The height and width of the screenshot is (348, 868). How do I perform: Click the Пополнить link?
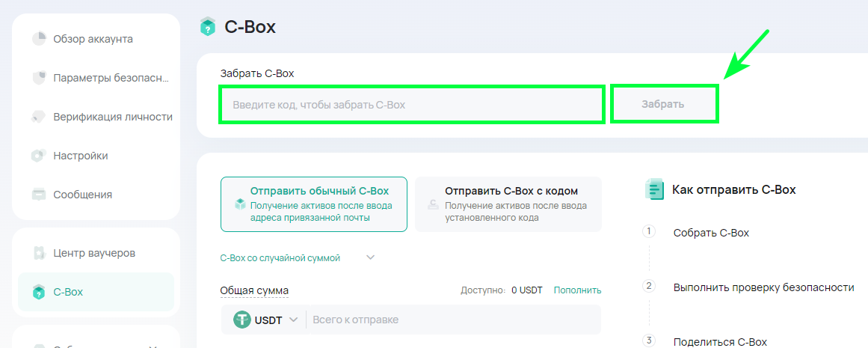(577, 290)
